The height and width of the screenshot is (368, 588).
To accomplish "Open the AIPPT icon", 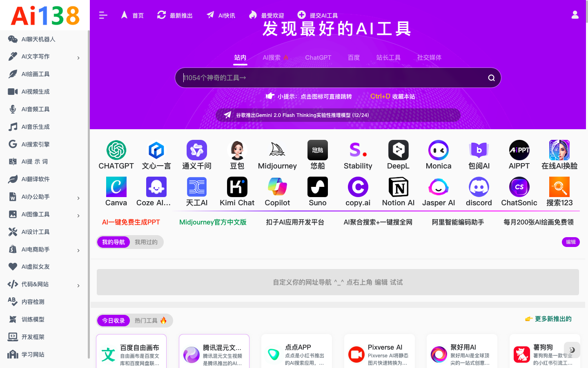I will (519, 150).
